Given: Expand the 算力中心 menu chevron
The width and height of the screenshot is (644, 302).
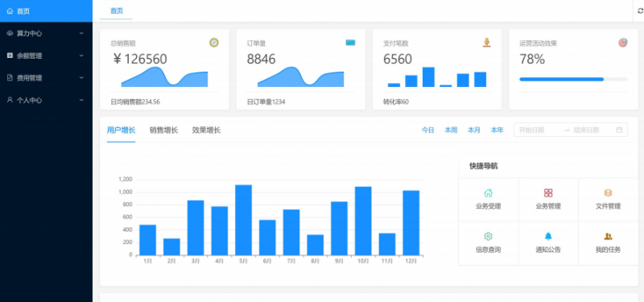Looking at the screenshot, I should click(81, 33).
